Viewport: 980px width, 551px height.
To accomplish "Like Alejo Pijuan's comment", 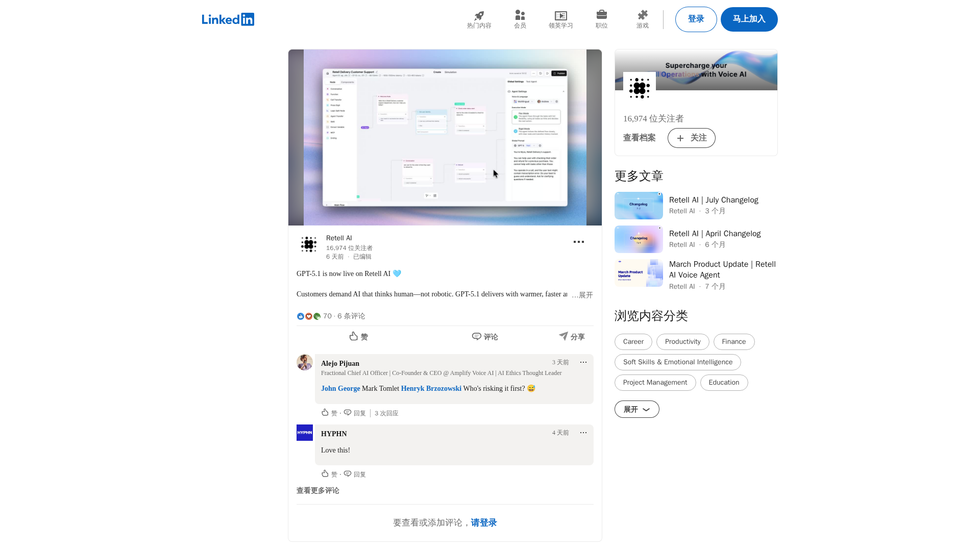I will 325,412.
